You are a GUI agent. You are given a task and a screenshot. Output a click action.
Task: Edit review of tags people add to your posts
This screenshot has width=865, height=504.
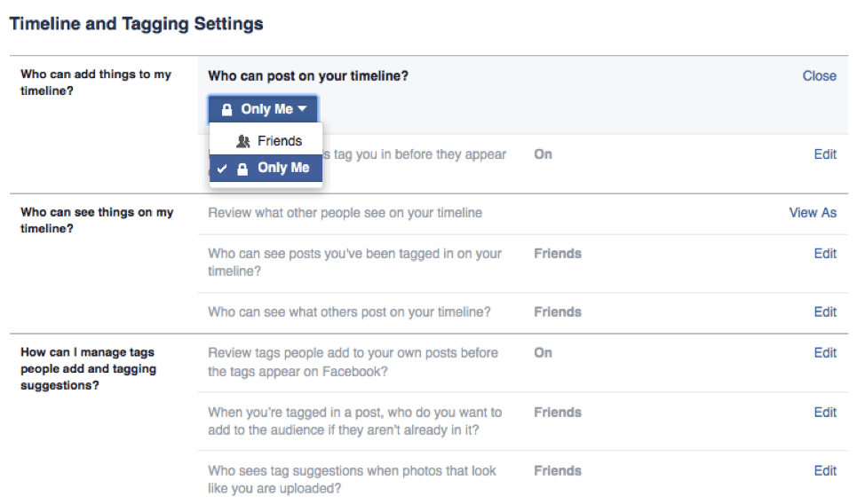tap(825, 353)
